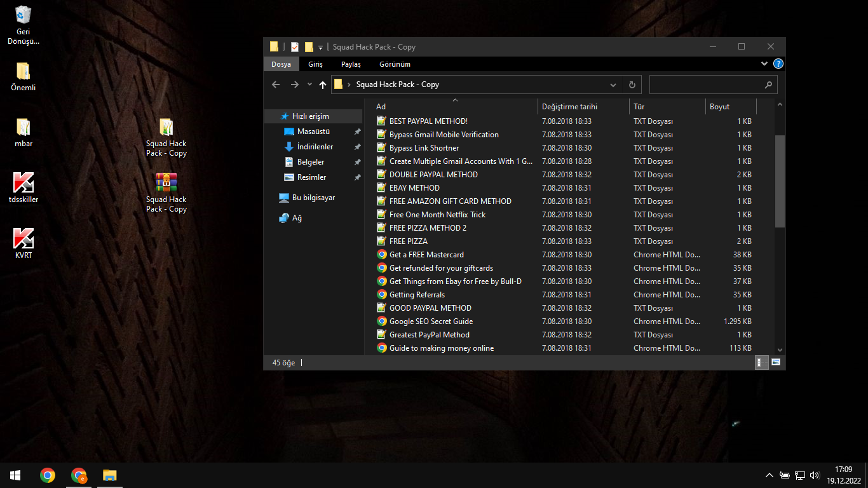
Task: Click the Back navigation arrow
Action: (x=276, y=85)
